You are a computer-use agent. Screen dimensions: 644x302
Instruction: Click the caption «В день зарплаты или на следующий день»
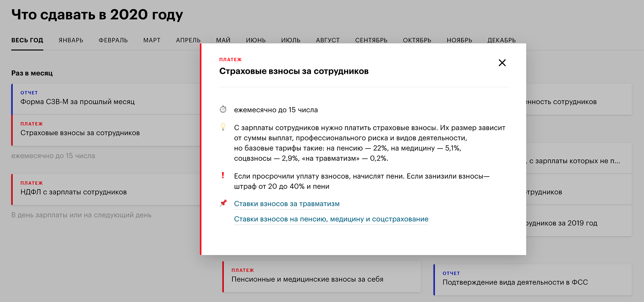click(x=81, y=215)
